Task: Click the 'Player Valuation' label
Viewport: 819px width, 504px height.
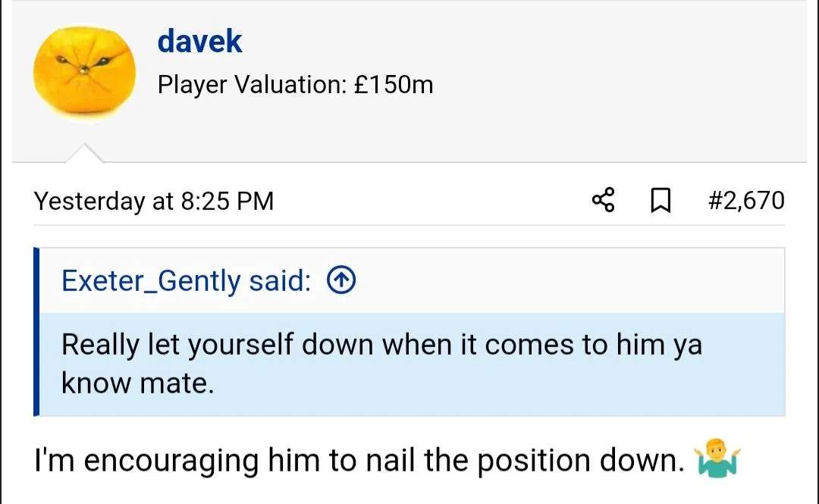Action: pos(250,84)
